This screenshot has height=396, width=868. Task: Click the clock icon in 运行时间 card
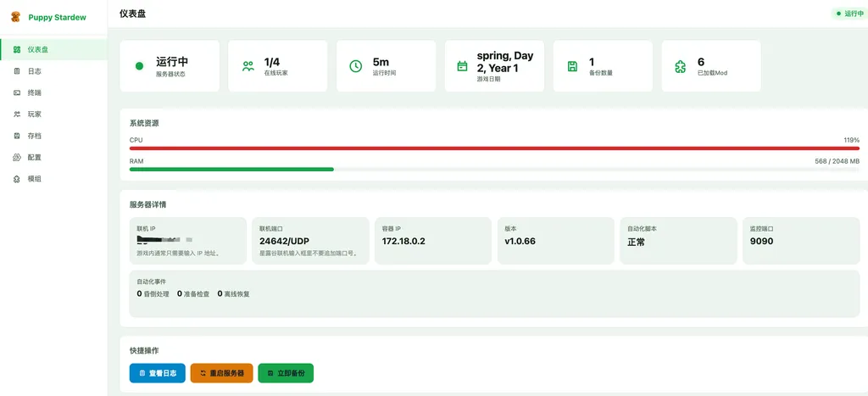[355, 66]
